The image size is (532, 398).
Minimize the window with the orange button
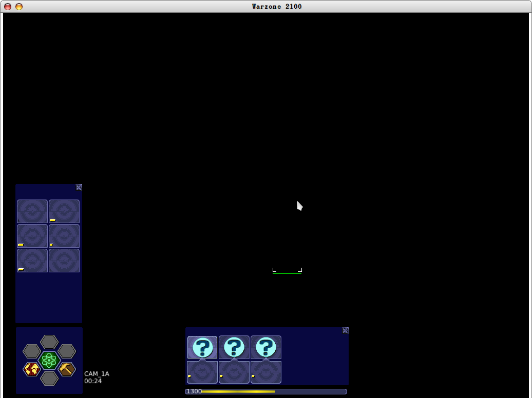click(x=19, y=7)
